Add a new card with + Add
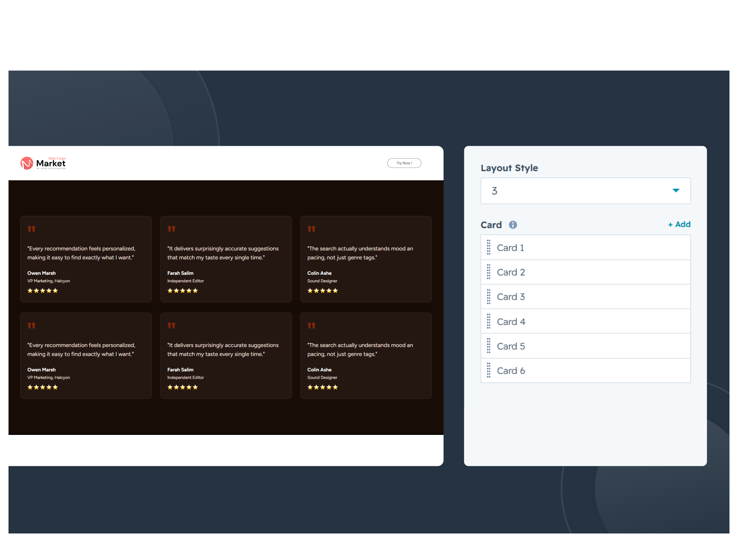 point(679,224)
